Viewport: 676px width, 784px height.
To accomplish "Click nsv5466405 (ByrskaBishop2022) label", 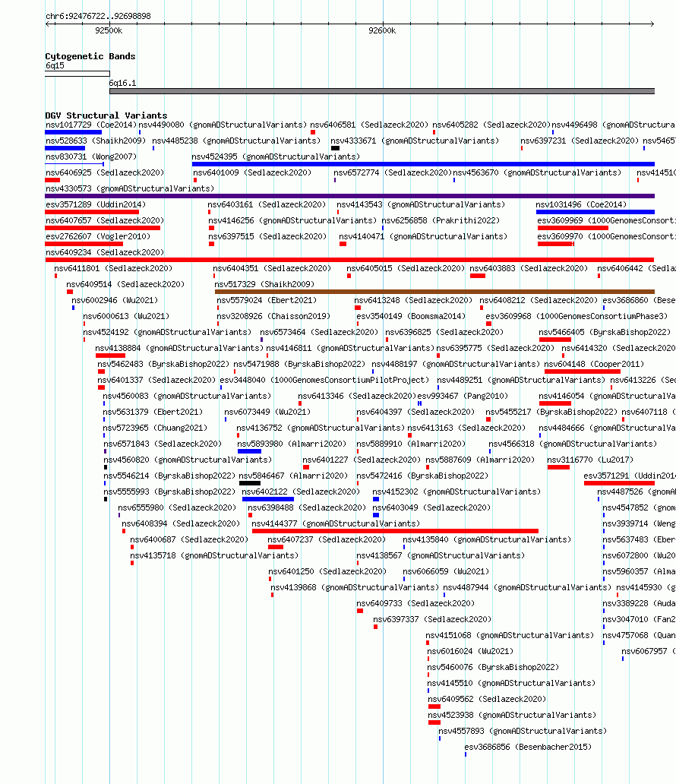I will tap(605, 332).
